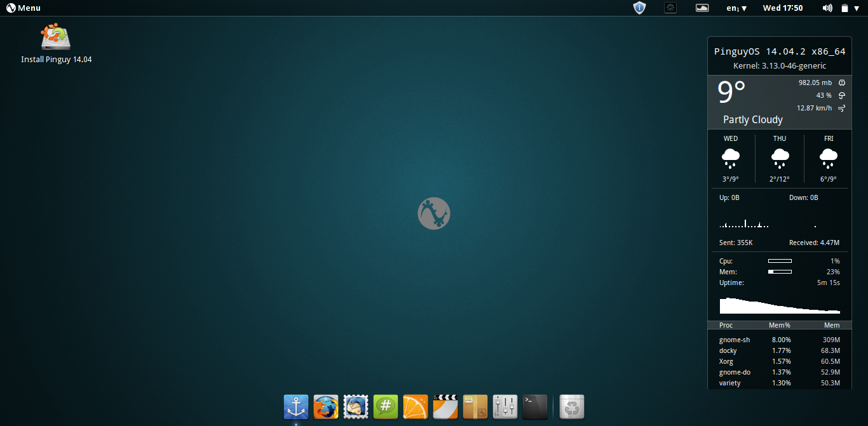Image resolution: width=868 pixels, height=426 pixels.
Task: Click the Cpu usage bar
Action: [780, 261]
